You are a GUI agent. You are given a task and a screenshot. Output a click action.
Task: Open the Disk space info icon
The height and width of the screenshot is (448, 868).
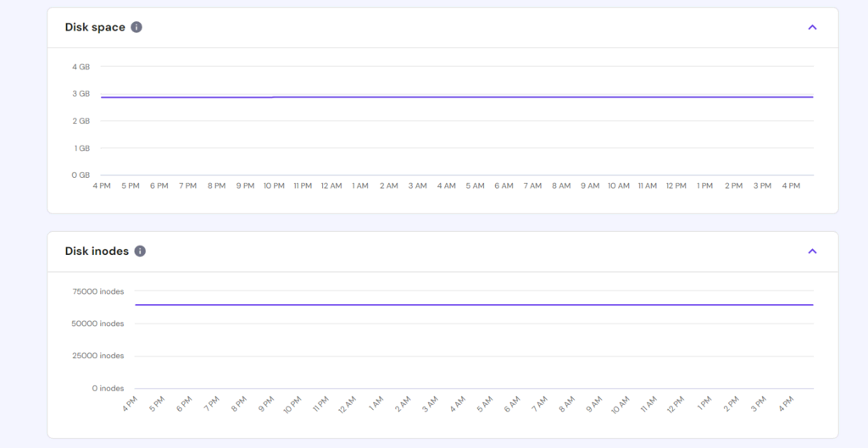[136, 27]
